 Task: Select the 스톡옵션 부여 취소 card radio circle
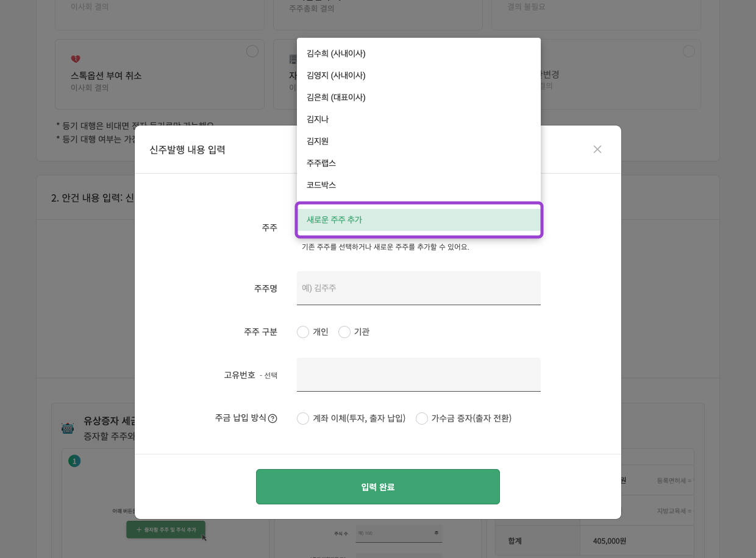click(x=252, y=51)
